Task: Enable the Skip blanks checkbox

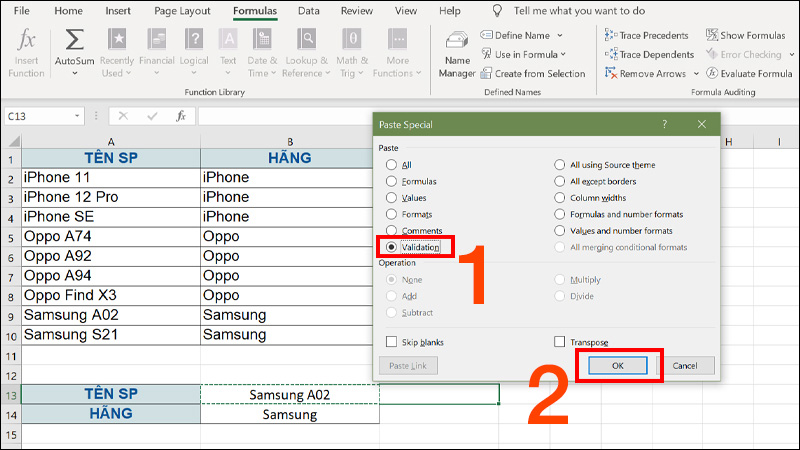Action: (391, 342)
